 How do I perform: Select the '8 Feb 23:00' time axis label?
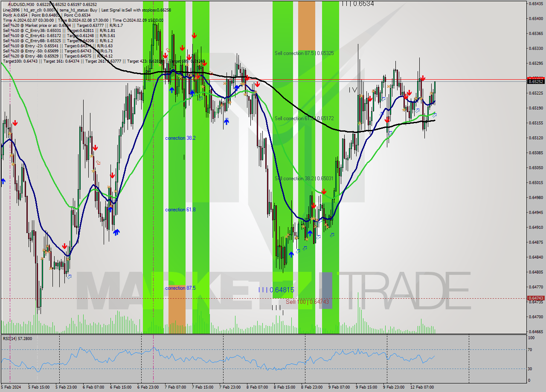coord(312,387)
